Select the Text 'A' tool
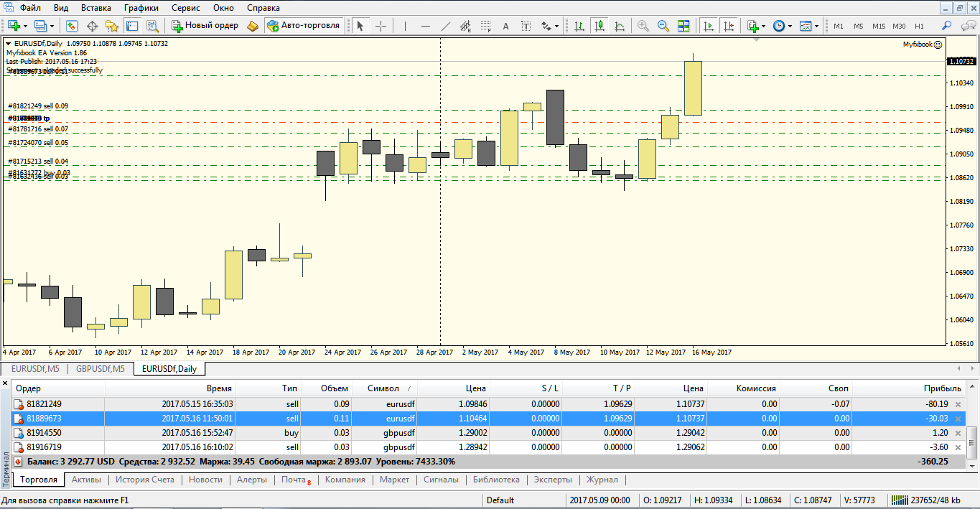 coord(505,26)
